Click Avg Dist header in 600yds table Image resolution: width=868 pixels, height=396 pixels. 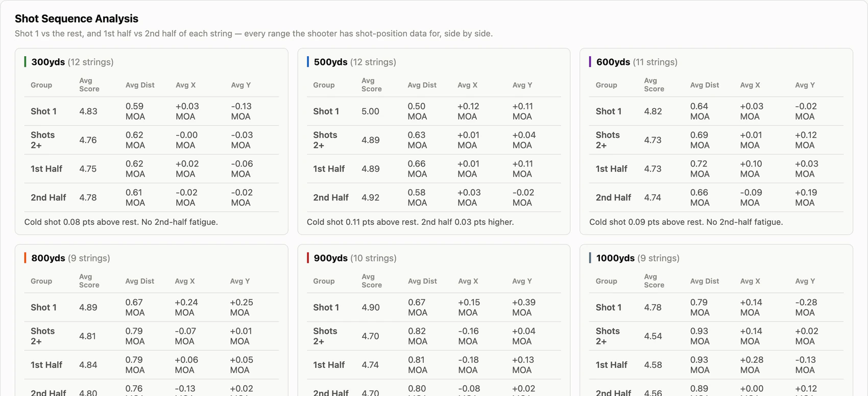coord(705,85)
